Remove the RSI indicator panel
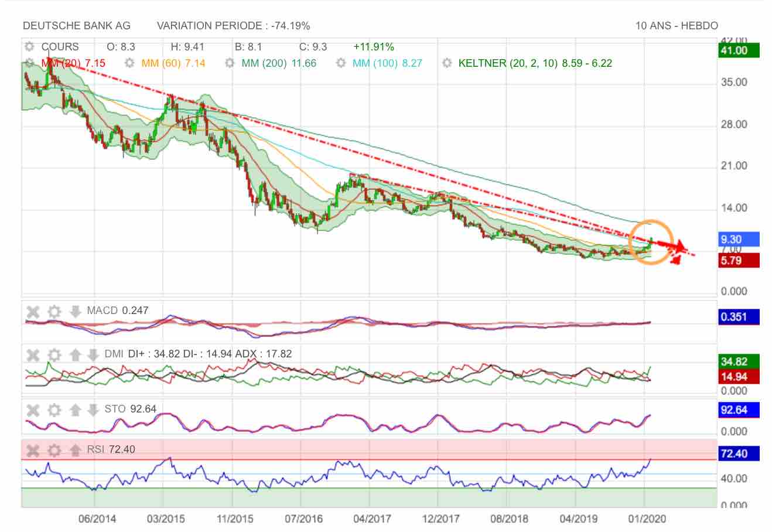Image resolution: width=772 pixels, height=532 pixels. click(x=33, y=450)
